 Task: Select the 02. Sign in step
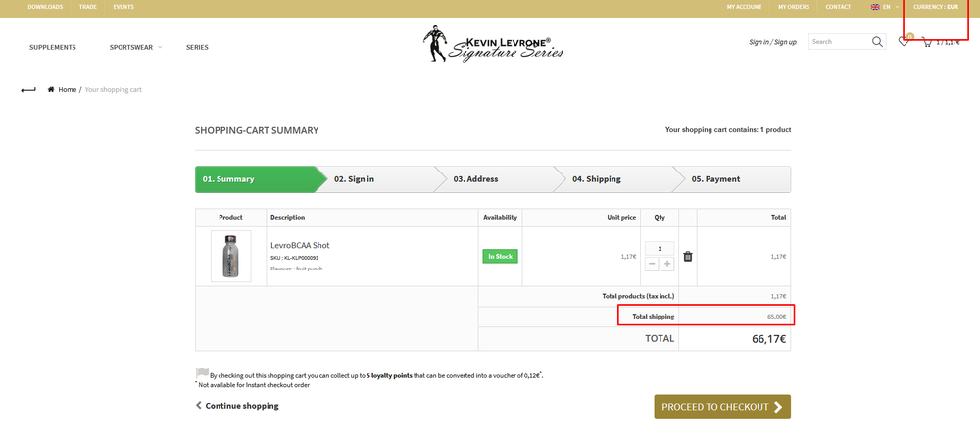pos(377,179)
